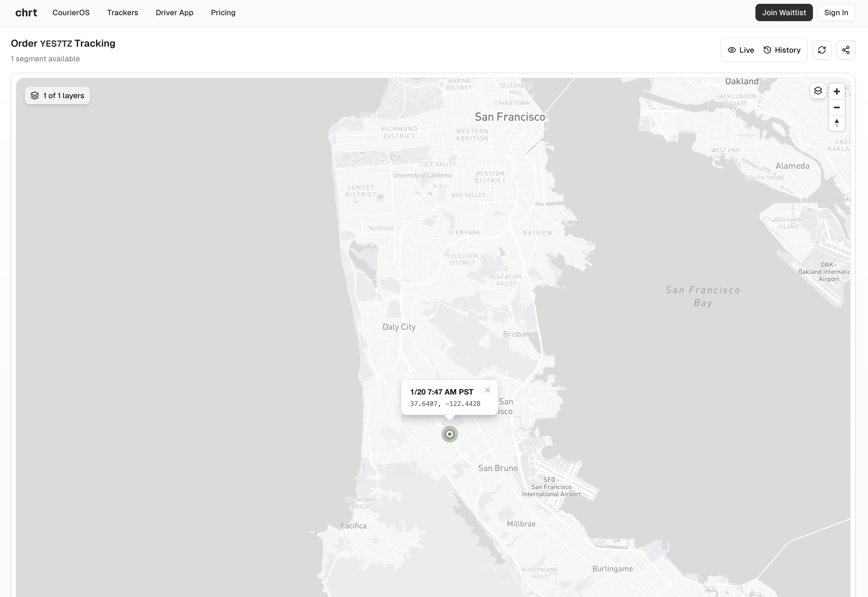868x597 pixels.
Task: Select the tracker location marker on map
Action: [x=449, y=434]
